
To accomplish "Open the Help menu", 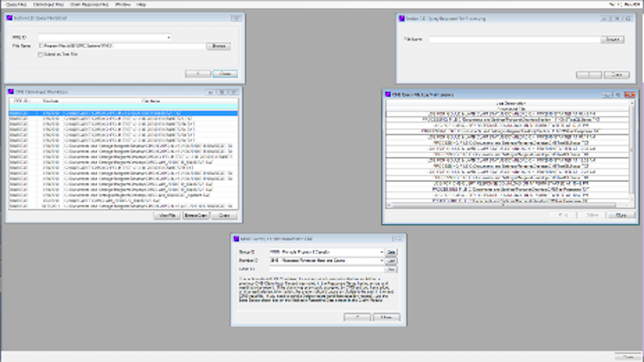I will (x=141, y=4).
